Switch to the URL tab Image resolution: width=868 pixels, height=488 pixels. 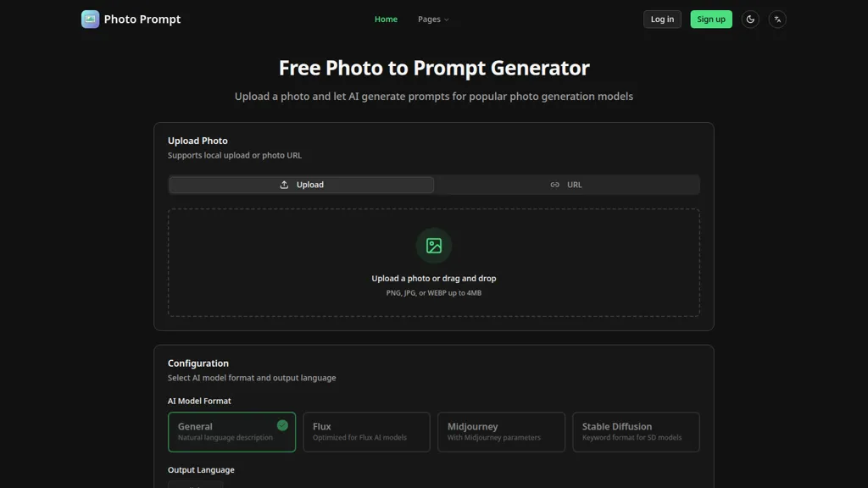(566, 185)
